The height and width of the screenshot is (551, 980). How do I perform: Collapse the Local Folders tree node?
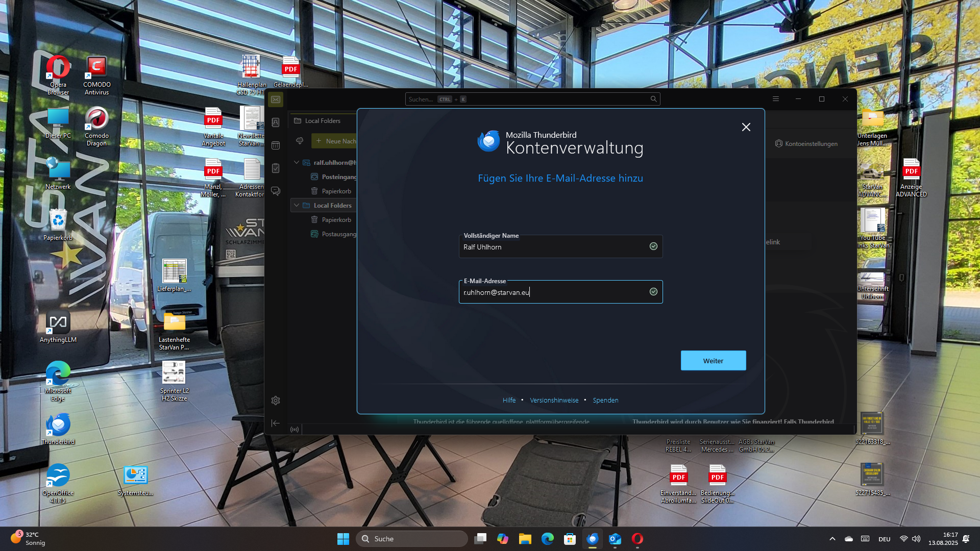point(297,205)
